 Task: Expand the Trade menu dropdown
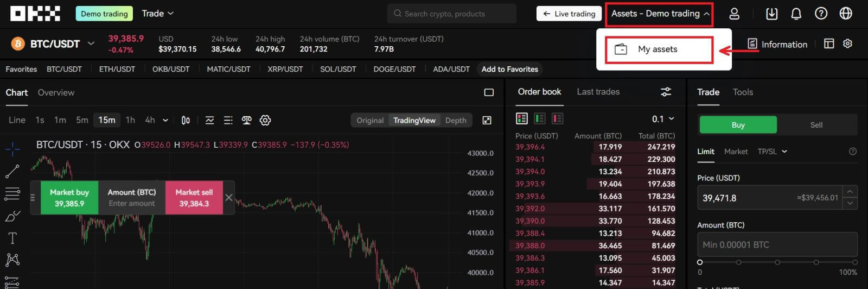click(x=157, y=14)
